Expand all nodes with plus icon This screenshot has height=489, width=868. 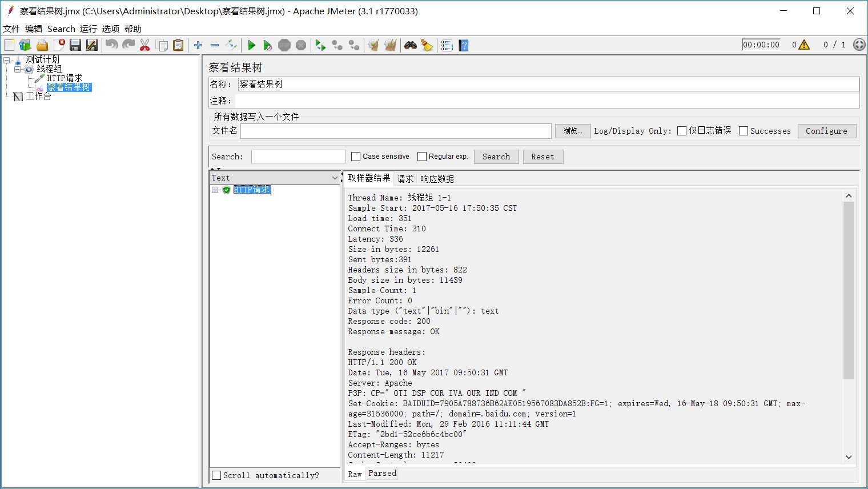198,45
